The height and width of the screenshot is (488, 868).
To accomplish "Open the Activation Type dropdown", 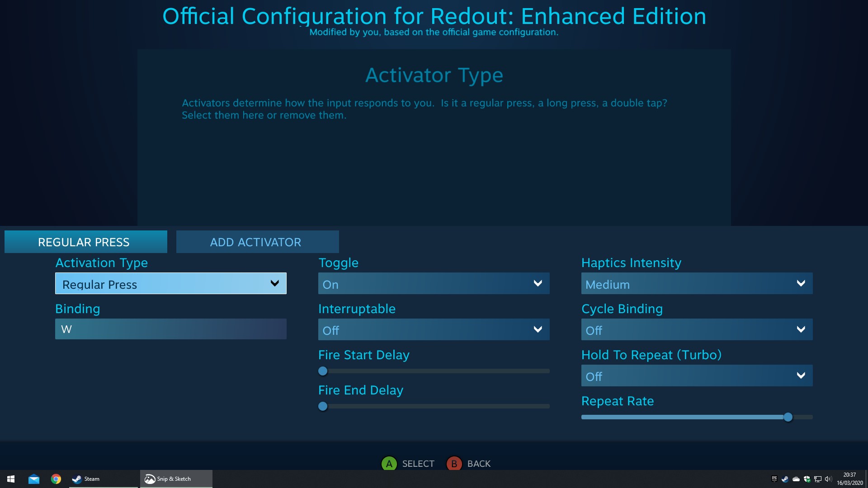I will 170,284.
